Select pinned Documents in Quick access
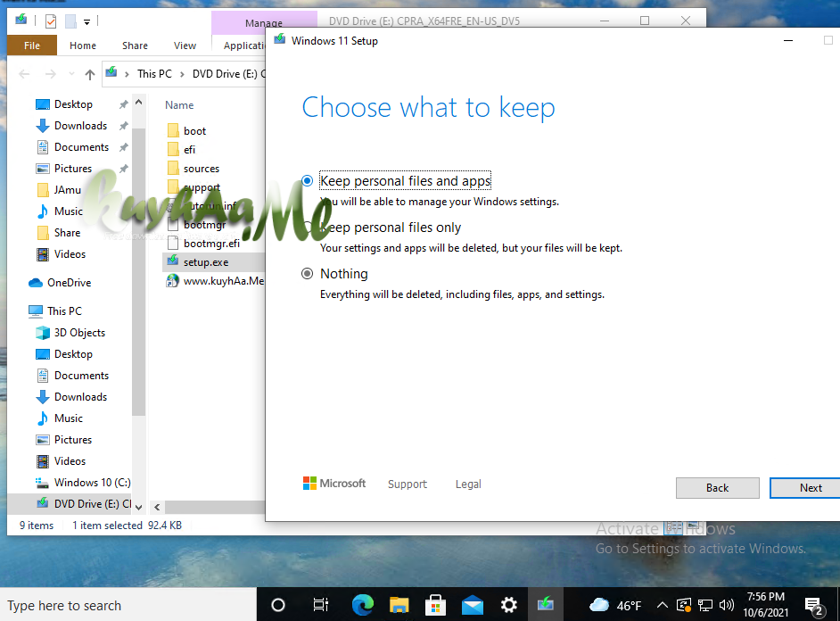This screenshot has height=621, width=840. click(81, 147)
